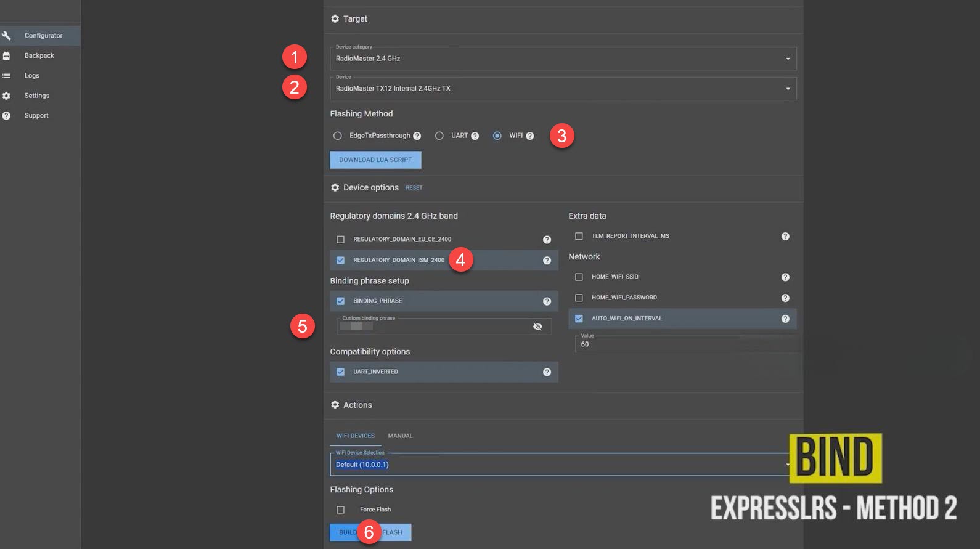Click the Configurator wrench icon in sidebar

point(7,36)
